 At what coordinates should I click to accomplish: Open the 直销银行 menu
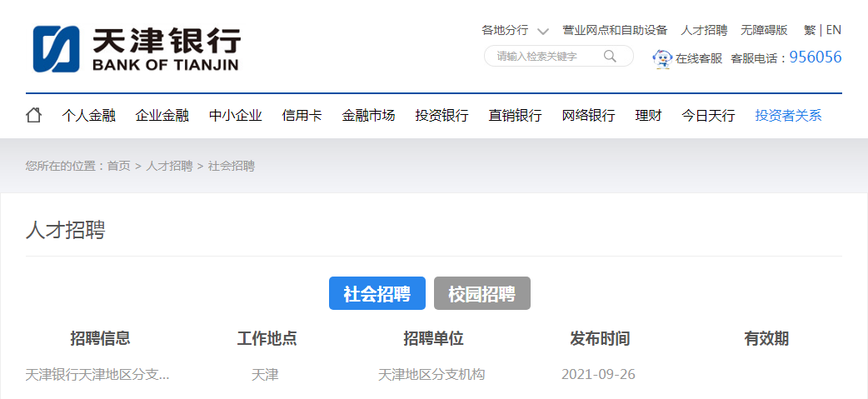(515, 116)
